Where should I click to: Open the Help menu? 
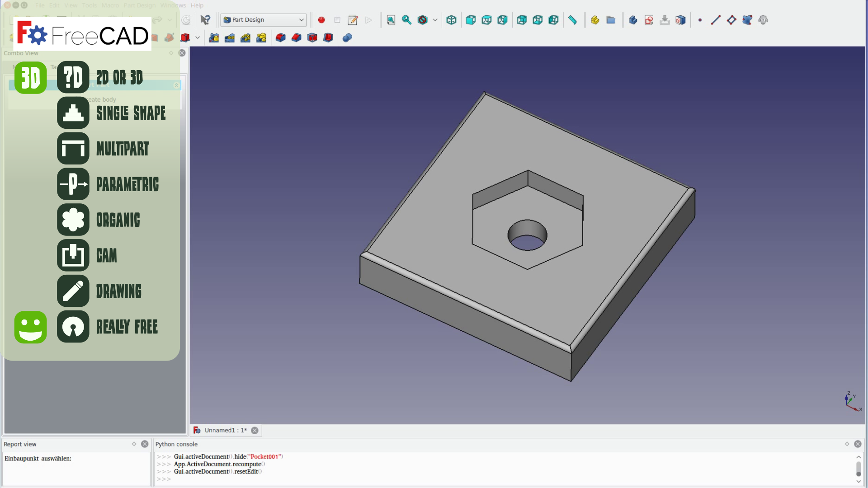(x=197, y=5)
